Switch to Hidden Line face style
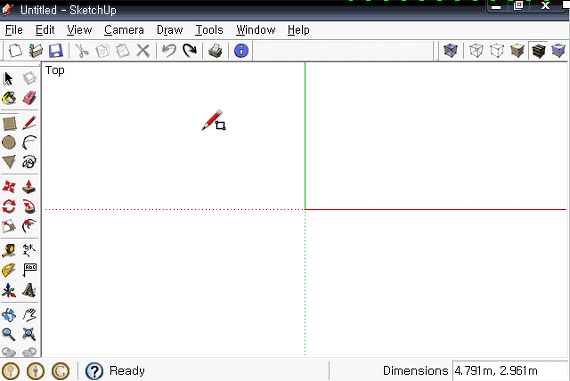Viewport: 570px width, 381px height. [x=497, y=51]
